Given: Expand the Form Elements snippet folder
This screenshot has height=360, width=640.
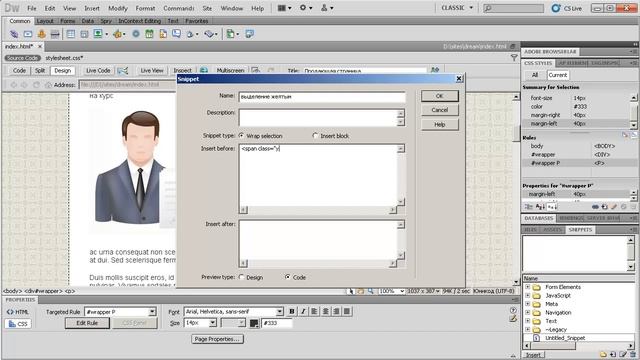Looking at the screenshot, I should click(527, 287).
